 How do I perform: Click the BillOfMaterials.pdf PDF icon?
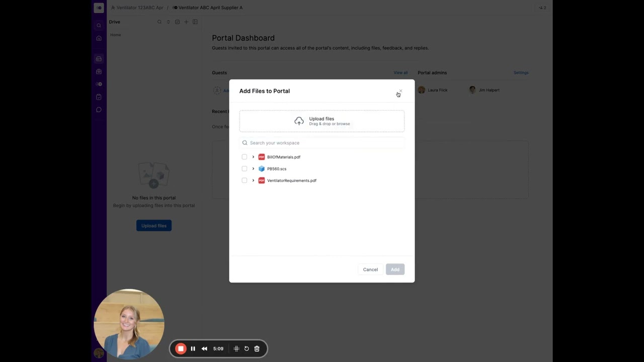coord(262,157)
